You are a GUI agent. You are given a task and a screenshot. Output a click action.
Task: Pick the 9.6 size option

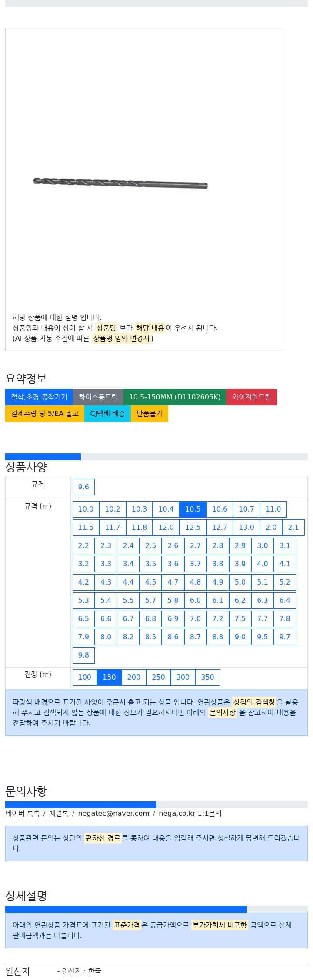83,487
